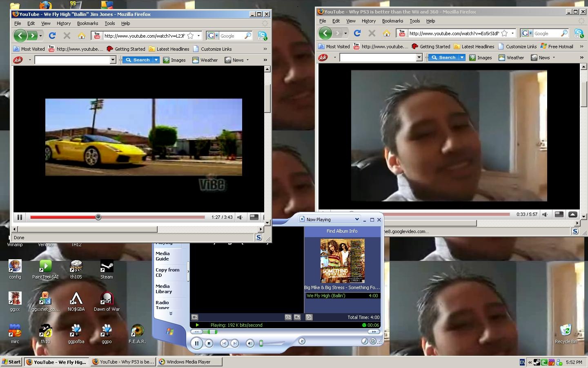This screenshot has width=588, height=368.
Task: Open the History menu in left Firefox
Action: coord(63,23)
